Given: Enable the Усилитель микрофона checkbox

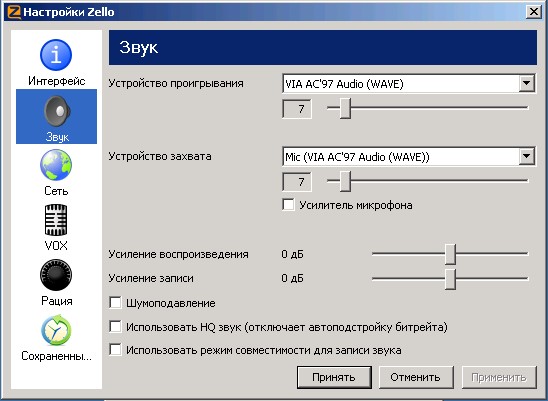Looking at the screenshot, I should pos(288,205).
